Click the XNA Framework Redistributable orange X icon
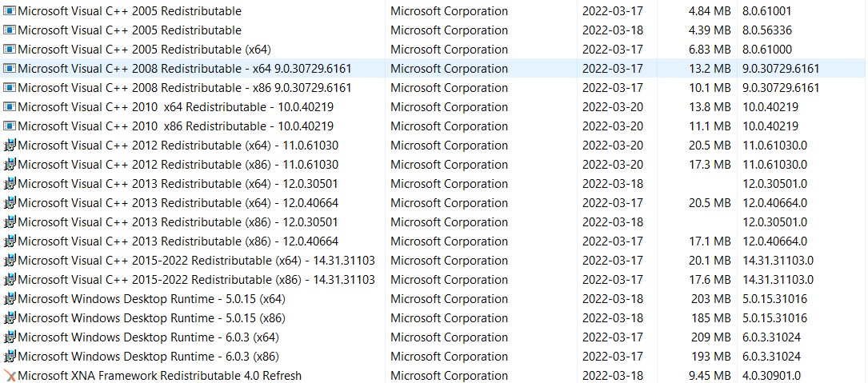 pyautogui.click(x=10, y=376)
